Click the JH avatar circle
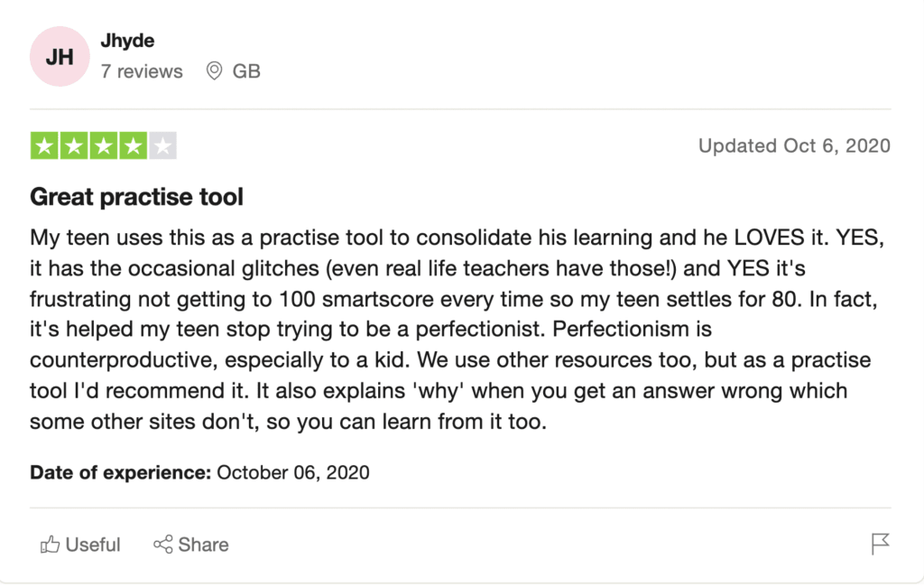The image size is (924, 587). [x=60, y=56]
